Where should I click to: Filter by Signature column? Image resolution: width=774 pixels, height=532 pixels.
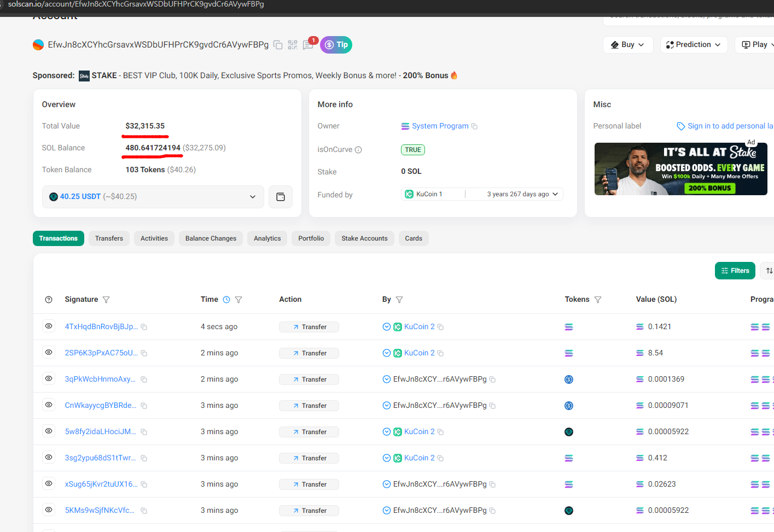pyautogui.click(x=106, y=300)
